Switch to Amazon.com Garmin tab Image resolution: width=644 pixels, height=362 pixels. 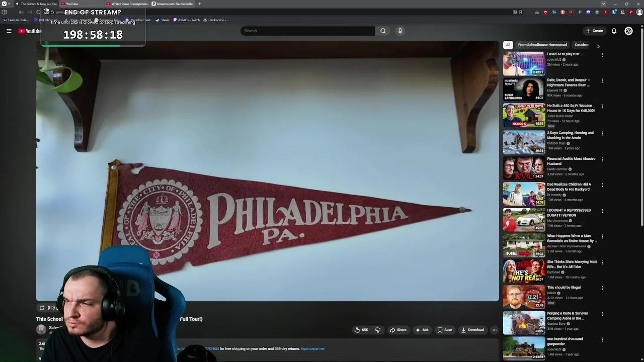coord(173,4)
